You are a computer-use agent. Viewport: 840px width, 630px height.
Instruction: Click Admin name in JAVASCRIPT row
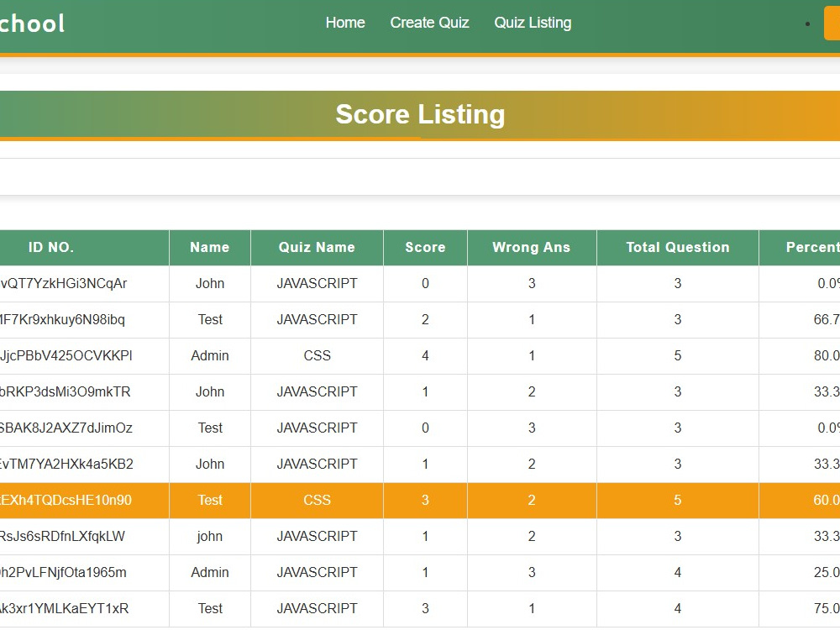click(x=210, y=573)
